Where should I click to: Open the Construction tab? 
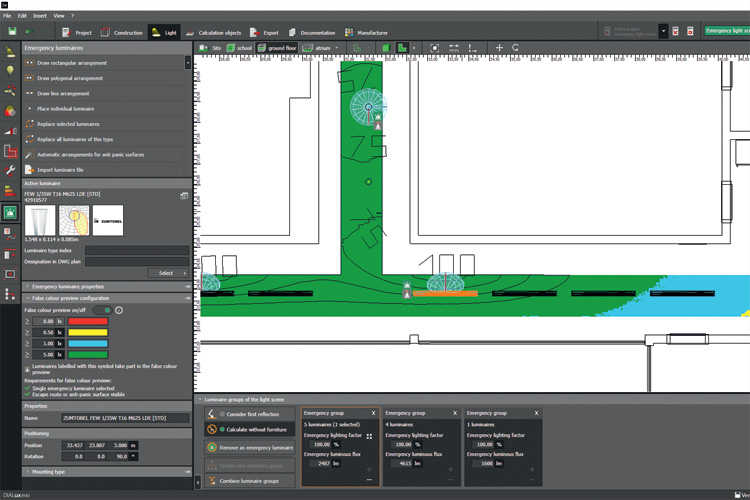point(121,32)
